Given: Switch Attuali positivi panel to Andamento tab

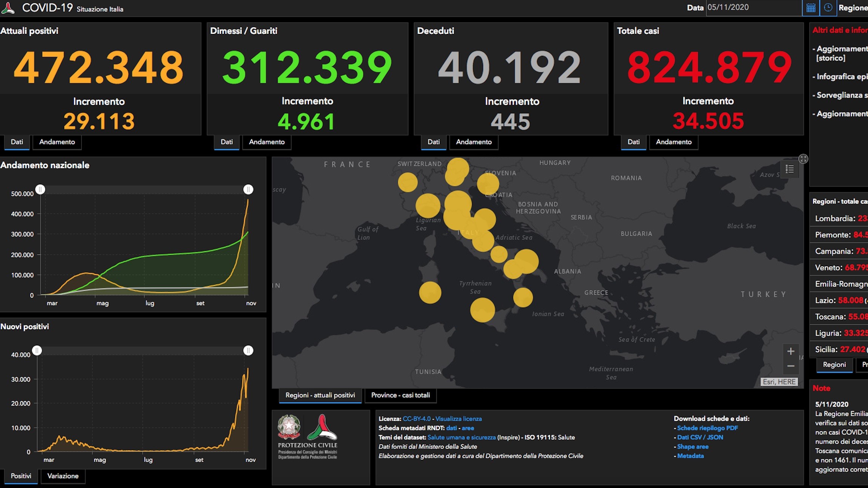Looking at the screenshot, I should (x=57, y=142).
